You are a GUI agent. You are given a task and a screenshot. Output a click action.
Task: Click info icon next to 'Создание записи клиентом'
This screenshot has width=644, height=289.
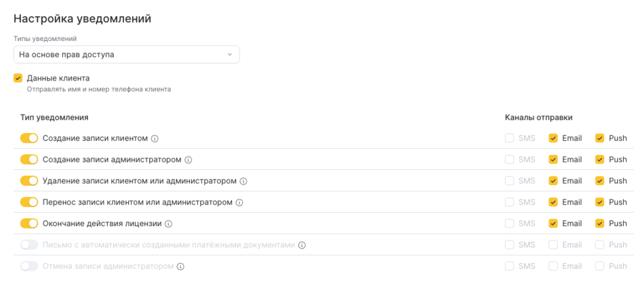click(155, 139)
